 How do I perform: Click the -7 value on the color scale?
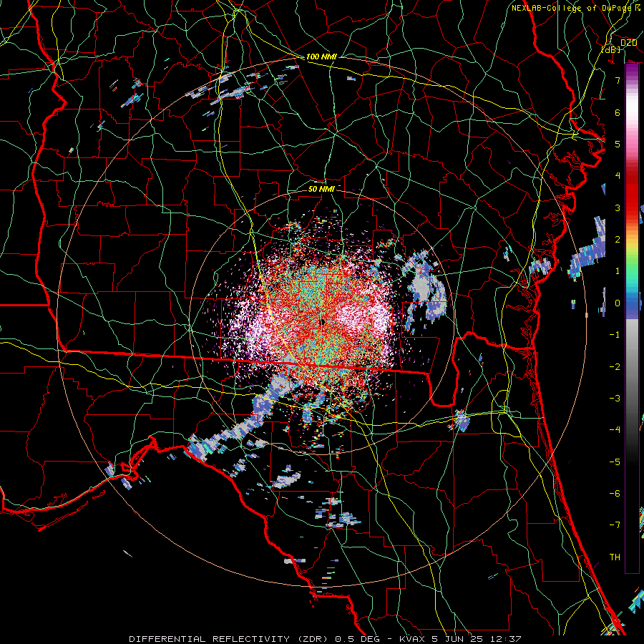point(615,525)
